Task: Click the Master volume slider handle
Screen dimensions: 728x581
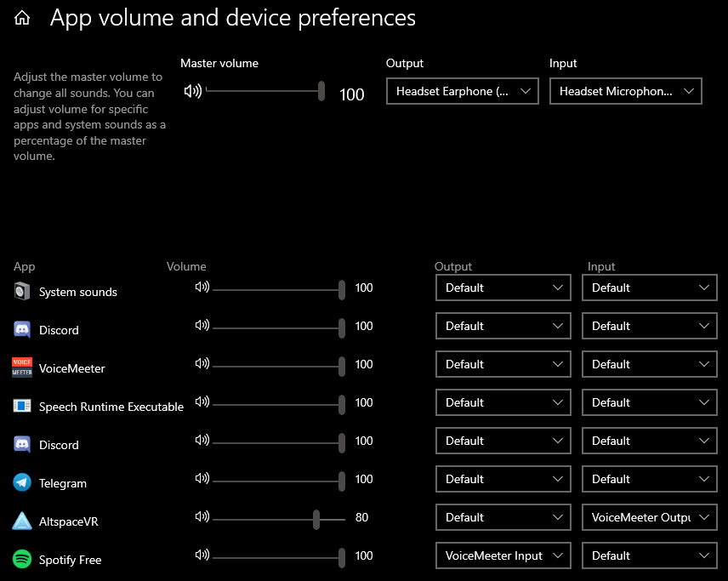Action: 321,91
